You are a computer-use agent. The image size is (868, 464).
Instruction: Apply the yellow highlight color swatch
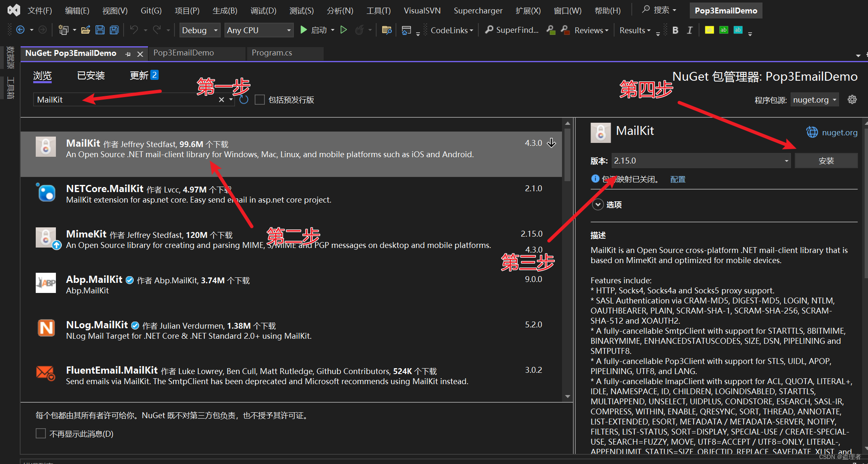pos(709,30)
